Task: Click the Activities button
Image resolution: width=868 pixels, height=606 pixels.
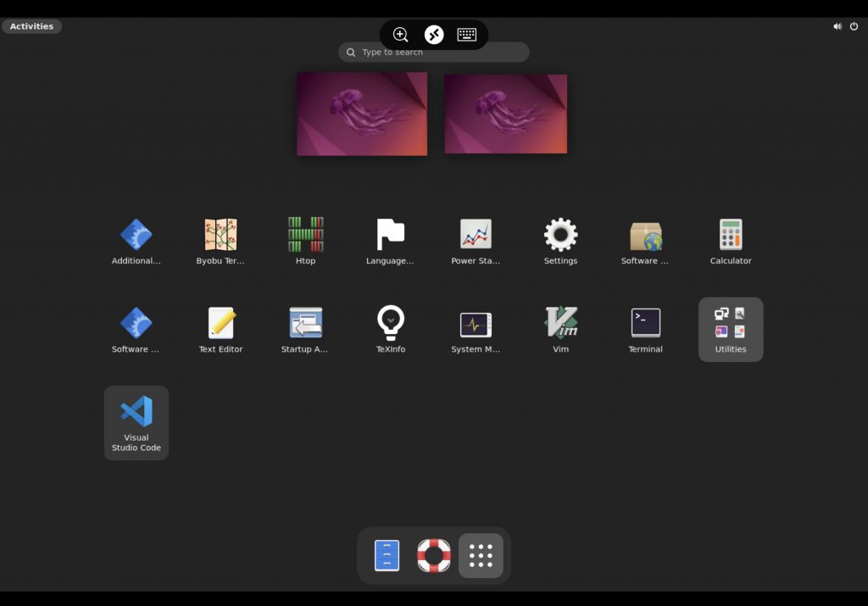Action: (x=31, y=26)
